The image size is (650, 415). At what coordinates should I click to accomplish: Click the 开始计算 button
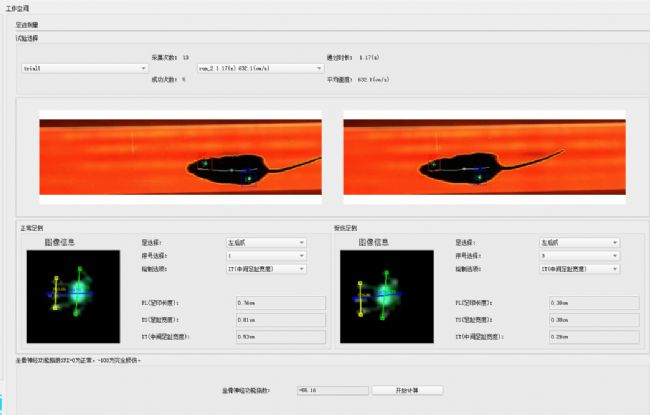click(406, 390)
